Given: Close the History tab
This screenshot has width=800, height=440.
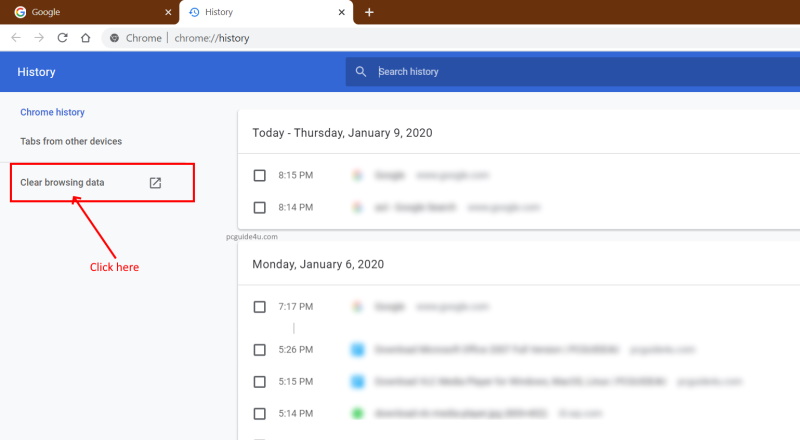Looking at the screenshot, I should coord(343,13).
